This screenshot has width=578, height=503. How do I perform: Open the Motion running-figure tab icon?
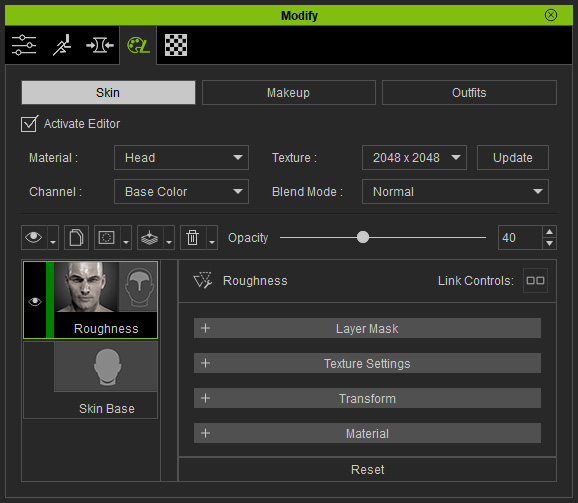pyautogui.click(x=62, y=45)
